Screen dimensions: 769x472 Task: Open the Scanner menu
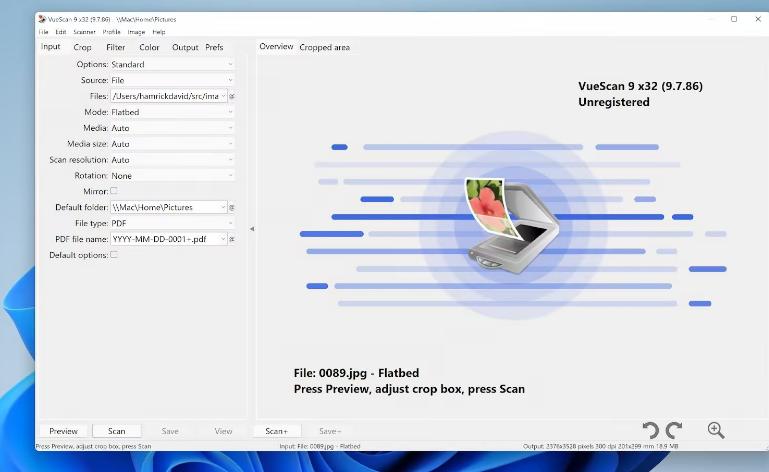(84, 32)
